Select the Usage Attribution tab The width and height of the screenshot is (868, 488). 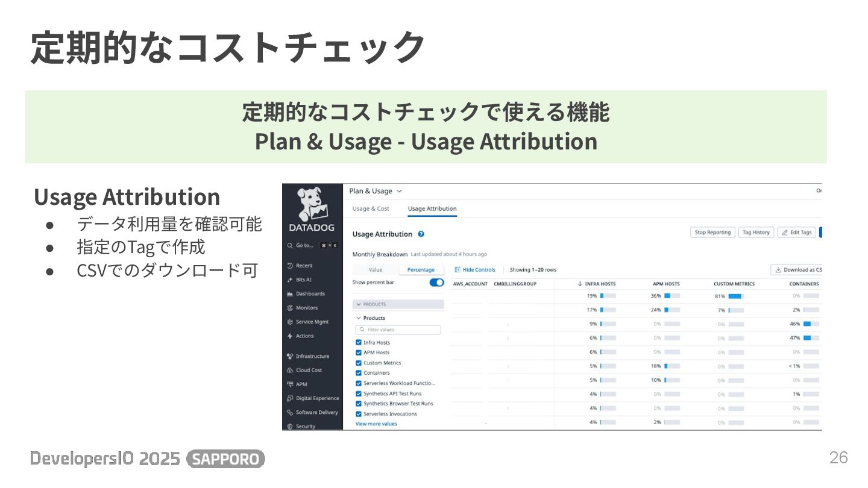coord(432,208)
